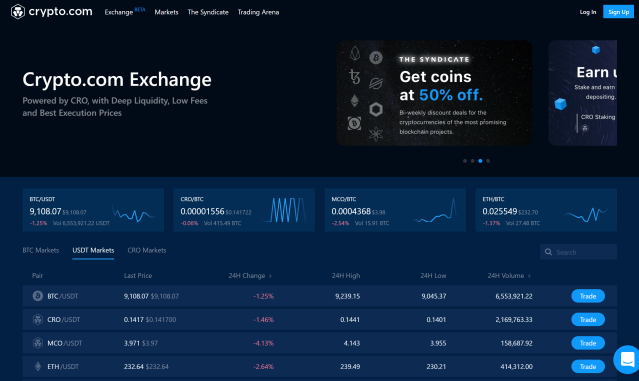This screenshot has height=381, width=639.
Task: Click the -4.13% change value
Action: point(264,343)
